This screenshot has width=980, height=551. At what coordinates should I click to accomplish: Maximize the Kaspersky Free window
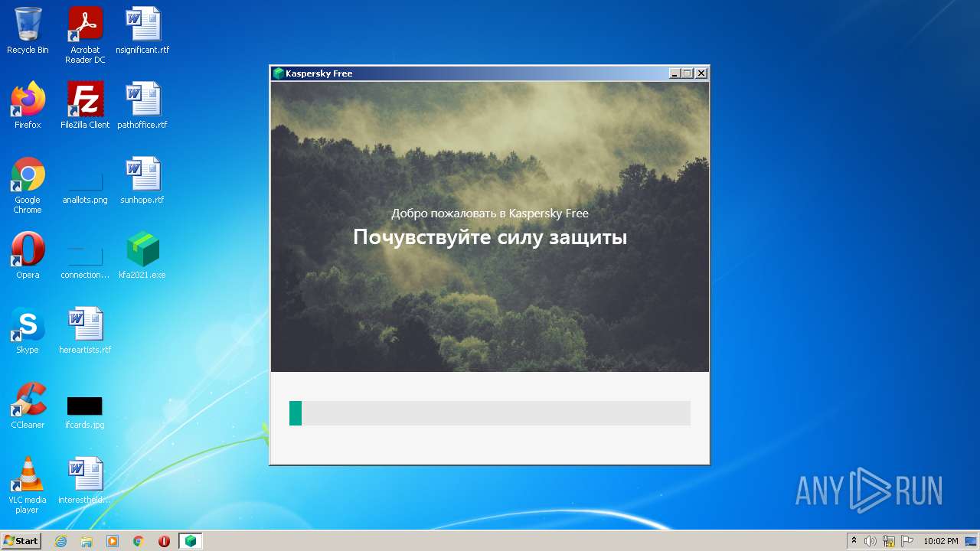point(688,73)
